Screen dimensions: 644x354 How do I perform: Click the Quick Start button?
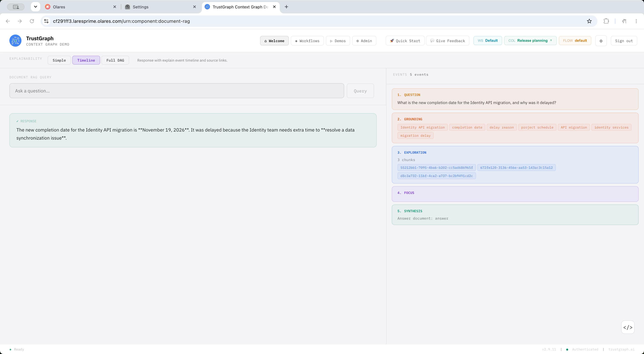pos(405,41)
